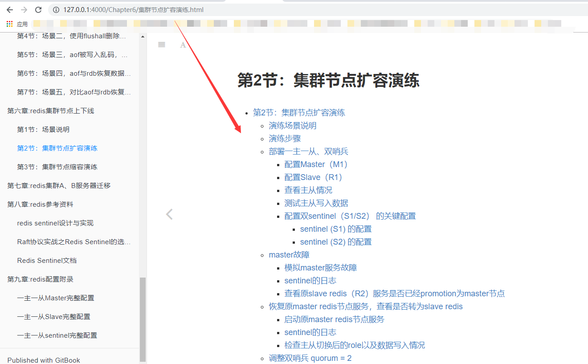Open chapter 第九章:redis配置附录
The width and height of the screenshot is (588, 364).
[40, 279]
